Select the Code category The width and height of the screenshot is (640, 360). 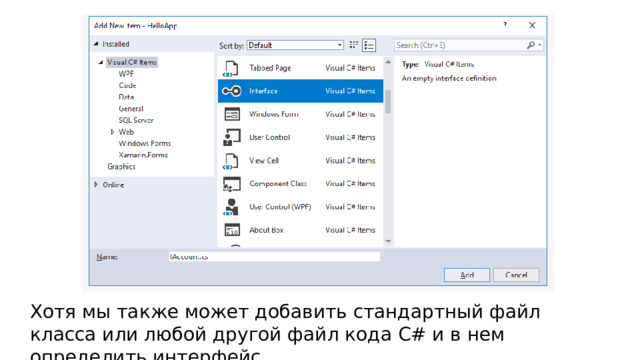pyautogui.click(x=127, y=85)
